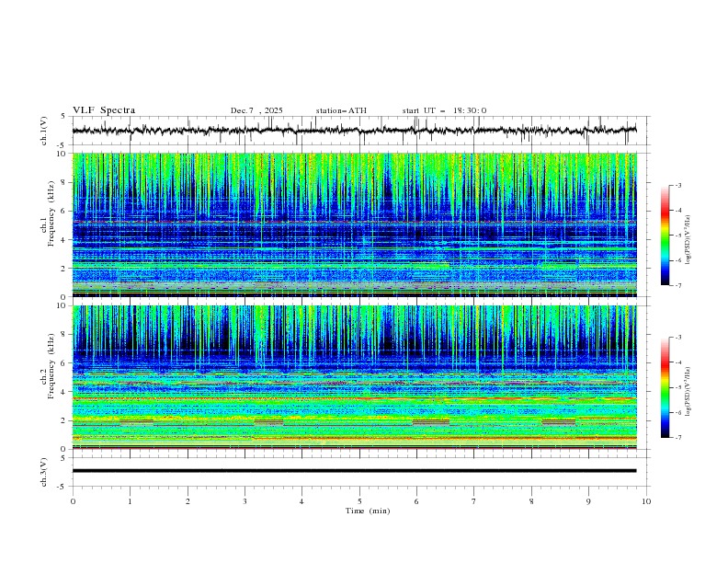The width and height of the screenshot is (728, 563).
Task: Click the "-3" label on ch.1 colorbar
Action: (678, 185)
